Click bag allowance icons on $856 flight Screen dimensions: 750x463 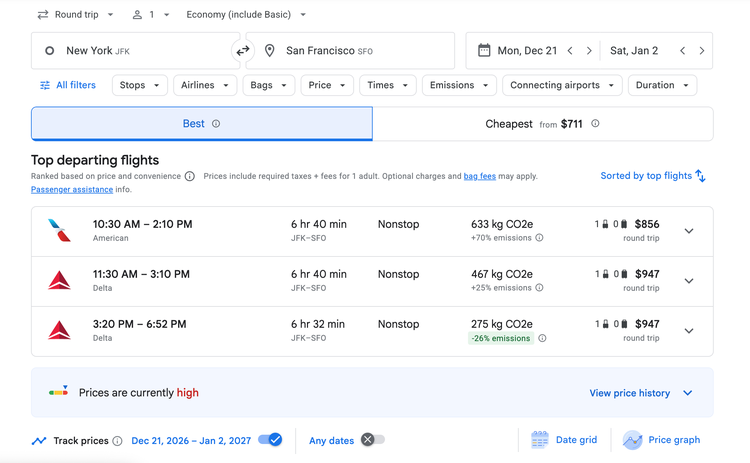[611, 224]
